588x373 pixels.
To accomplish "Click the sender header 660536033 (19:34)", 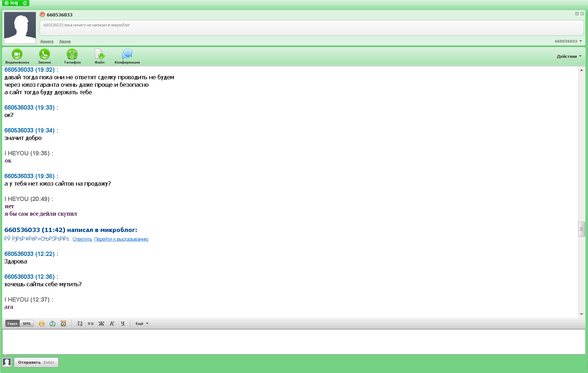I will [x=31, y=131].
